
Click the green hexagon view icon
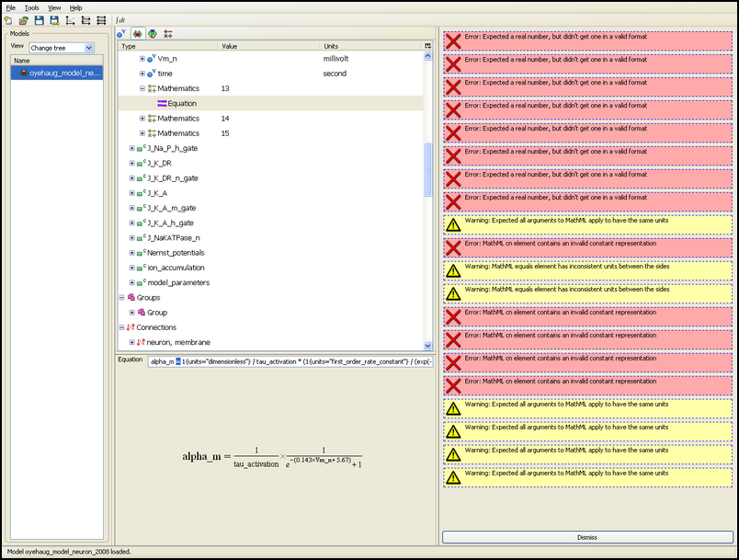pos(153,33)
